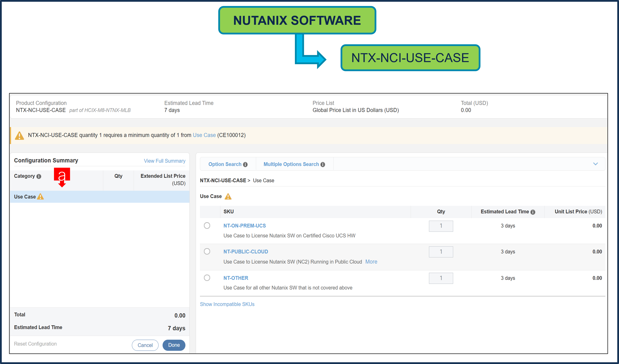Click the Qty field for NT-OTHER
This screenshot has width=619, height=364.
(x=441, y=278)
